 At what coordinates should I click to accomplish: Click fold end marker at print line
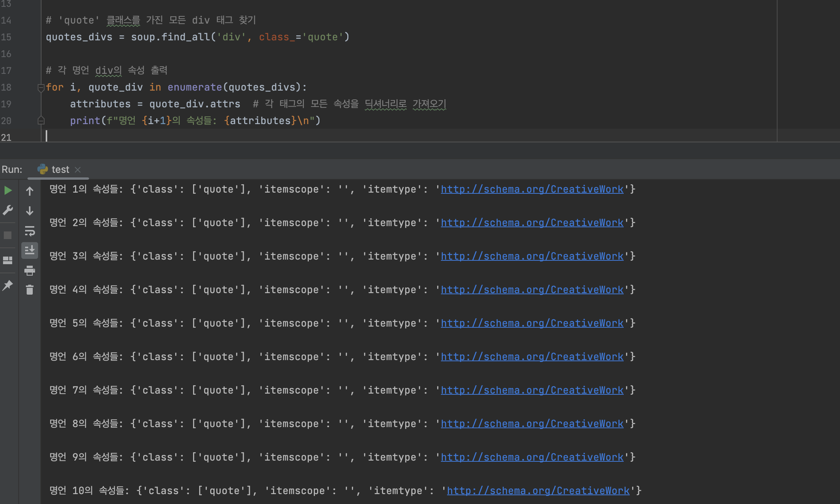tap(41, 121)
